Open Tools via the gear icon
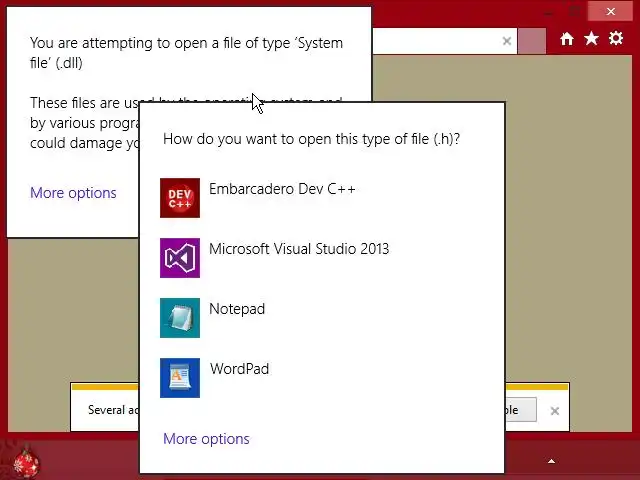640x480 pixels. pos(616,38)
